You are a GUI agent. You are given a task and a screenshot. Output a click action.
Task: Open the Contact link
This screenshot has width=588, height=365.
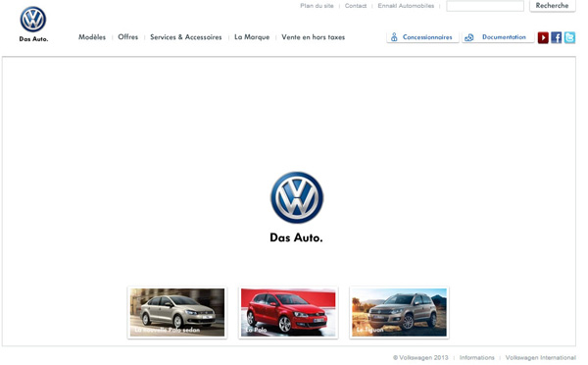point(356,6)
